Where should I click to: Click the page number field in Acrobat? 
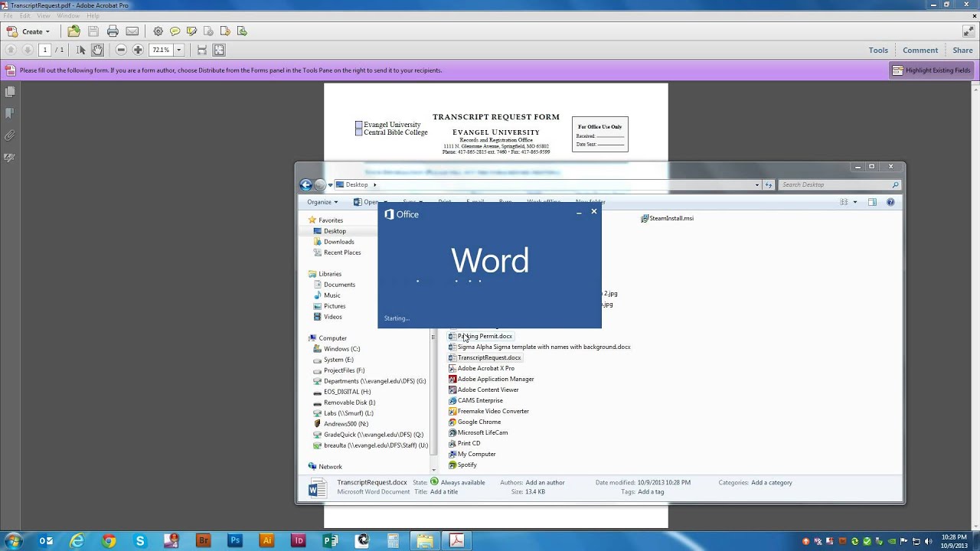click(x=44, y=50)
